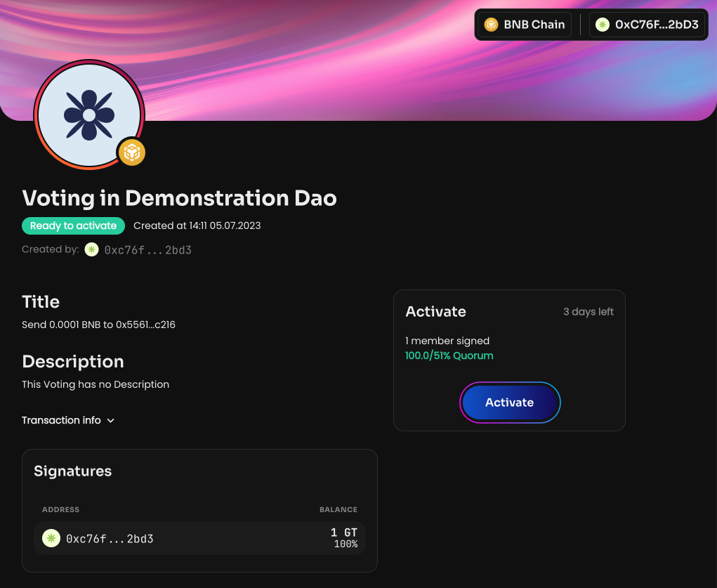Viewport: 717px width, 588px height.
Task: Click the Send 0.0001 BNB title text
Action: coord(99,325)
